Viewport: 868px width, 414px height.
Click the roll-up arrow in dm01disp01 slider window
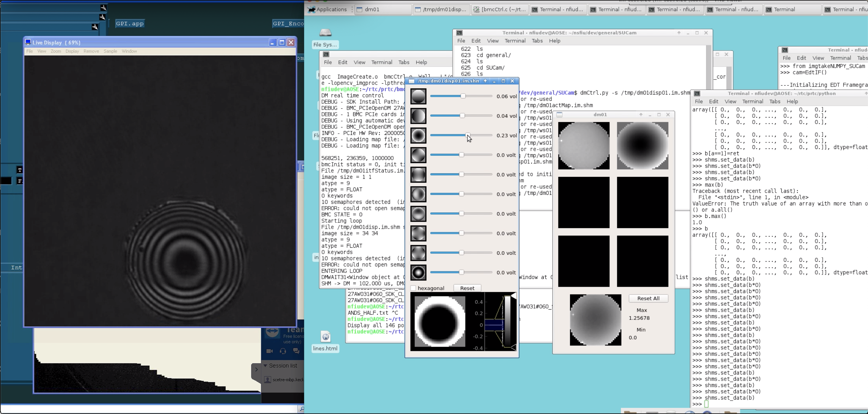[x=485, y=81]
